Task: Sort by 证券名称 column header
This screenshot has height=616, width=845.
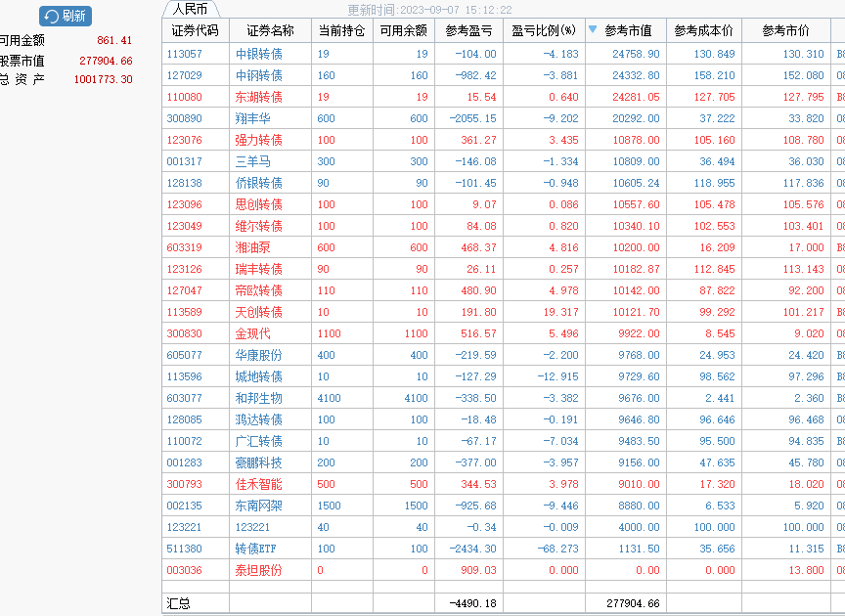Action: tap(270, 30)
